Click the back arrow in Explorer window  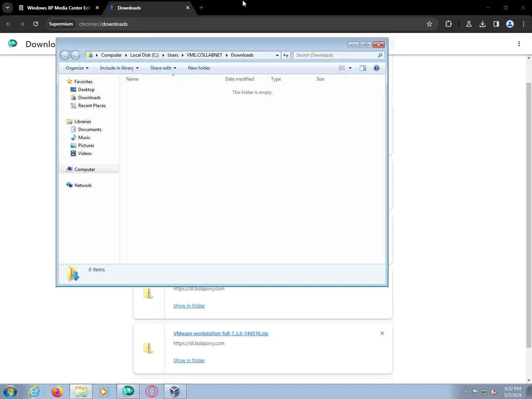click(65, 55)
